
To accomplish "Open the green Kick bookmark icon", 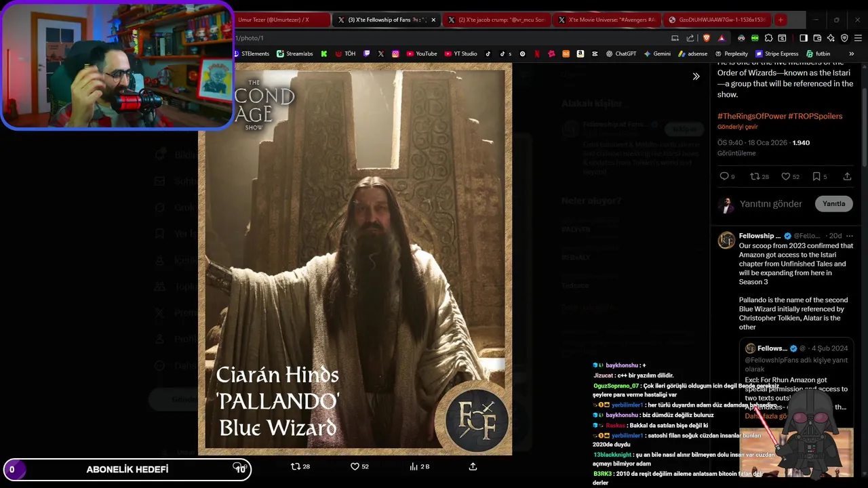I will 324,54.
